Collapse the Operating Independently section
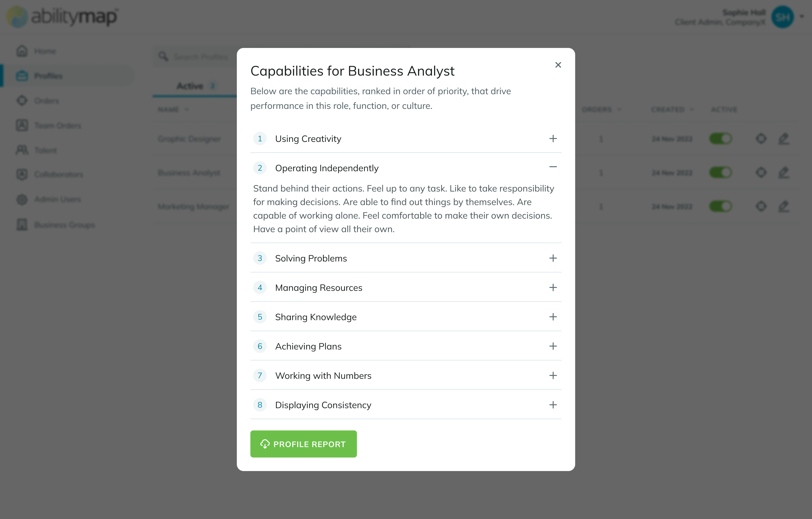 click(x=553, y=167)
